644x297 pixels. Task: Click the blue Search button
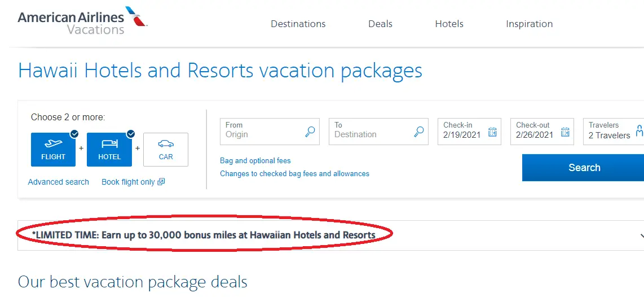583,168
